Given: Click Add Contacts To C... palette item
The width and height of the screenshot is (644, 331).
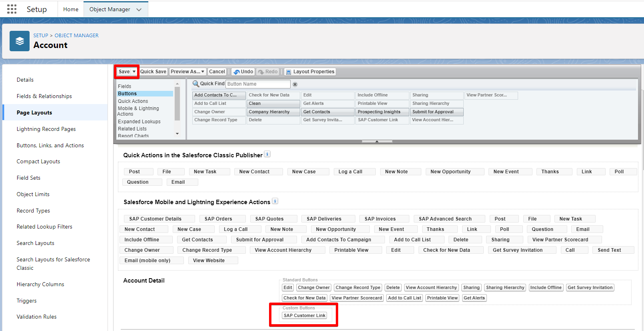Looking at the screenshot, I should [219, 95].
